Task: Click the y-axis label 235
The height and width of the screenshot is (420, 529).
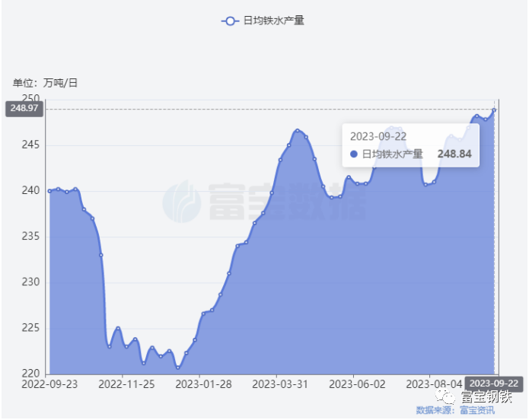Action: point(30,237)
